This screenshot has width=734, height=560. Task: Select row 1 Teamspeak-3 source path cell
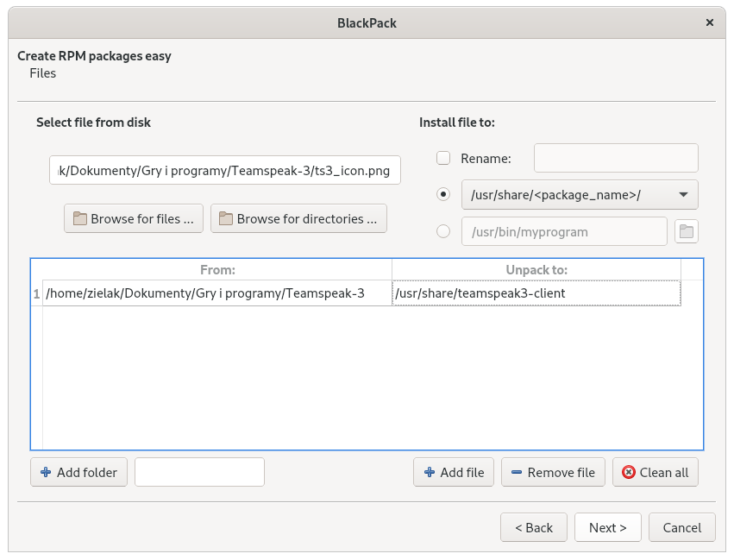tap(217, 293)
